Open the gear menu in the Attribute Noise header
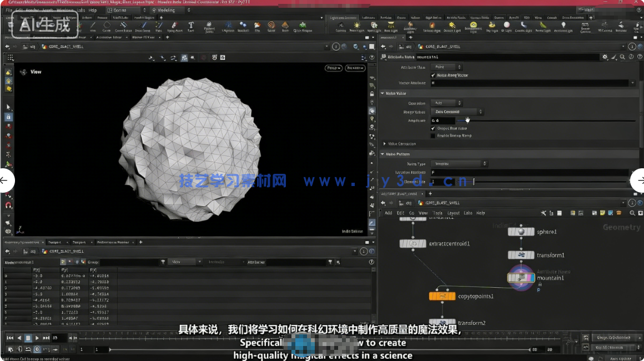The width and height of the screenshot is (644, 361). (x=605, y=57)
